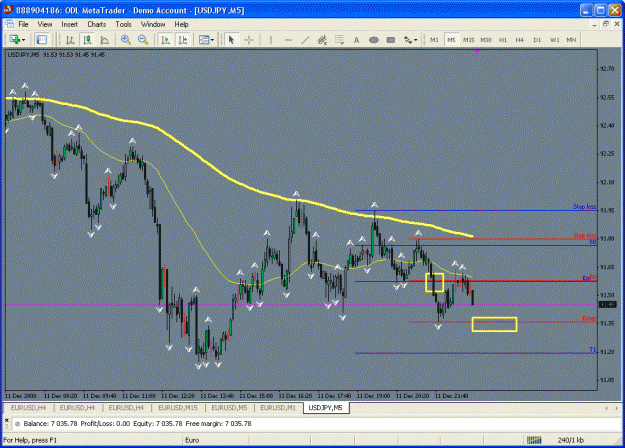Select the Horizontal Line drawing tool

click(288, 39)
